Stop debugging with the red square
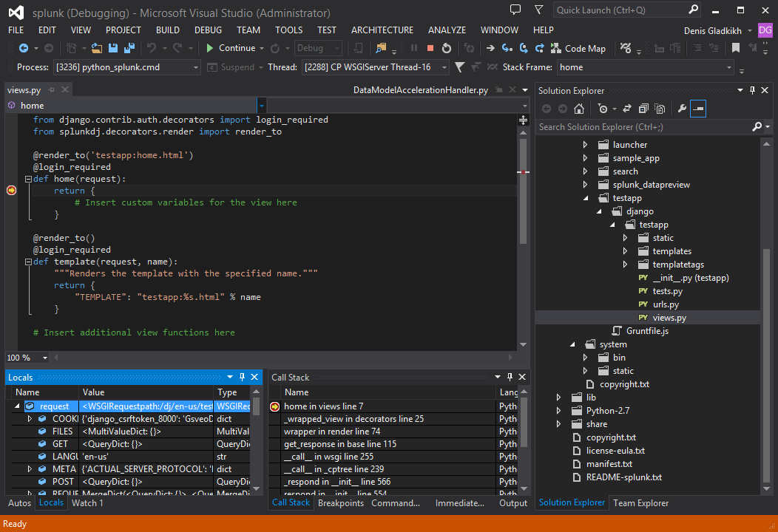Screen dimensions: 778x532 430,48
